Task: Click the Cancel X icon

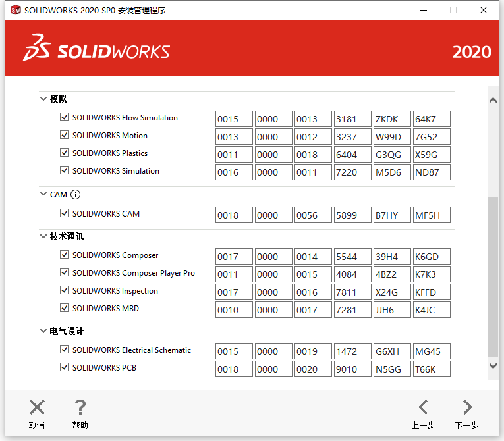Action: click(37, 407)
